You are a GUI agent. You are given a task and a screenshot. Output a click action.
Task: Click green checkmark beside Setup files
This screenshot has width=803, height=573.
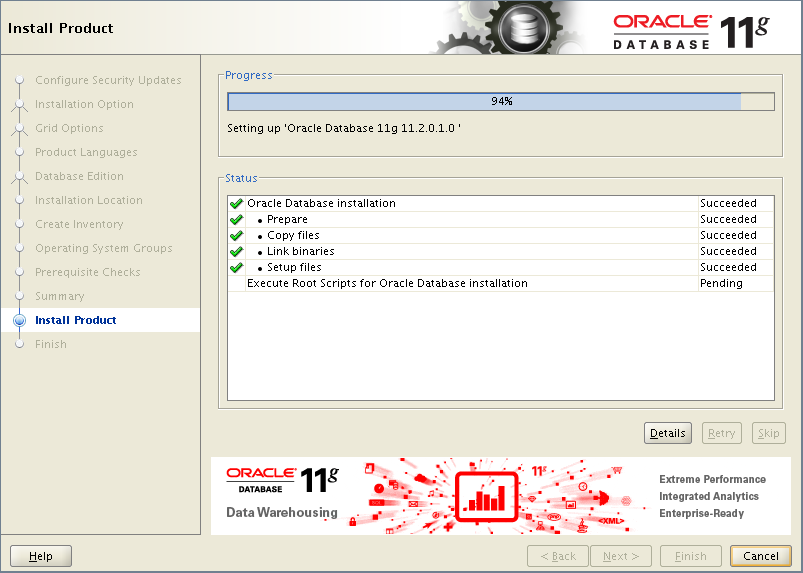tap(236, 267)
